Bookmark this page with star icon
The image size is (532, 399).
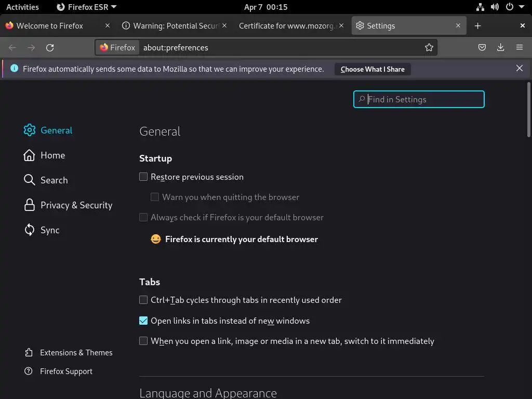[x=429, y=48]
